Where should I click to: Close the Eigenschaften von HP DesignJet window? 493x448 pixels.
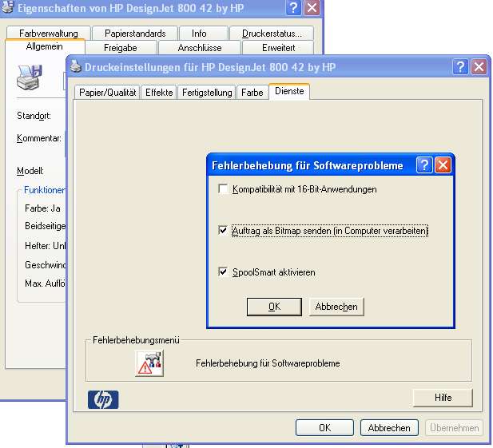(312, 7)
